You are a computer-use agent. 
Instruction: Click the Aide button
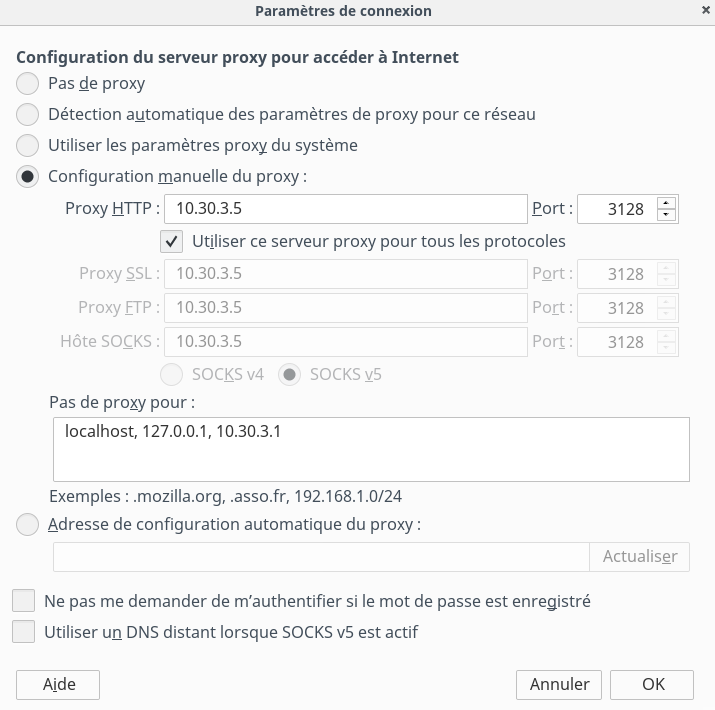[58, 684]
